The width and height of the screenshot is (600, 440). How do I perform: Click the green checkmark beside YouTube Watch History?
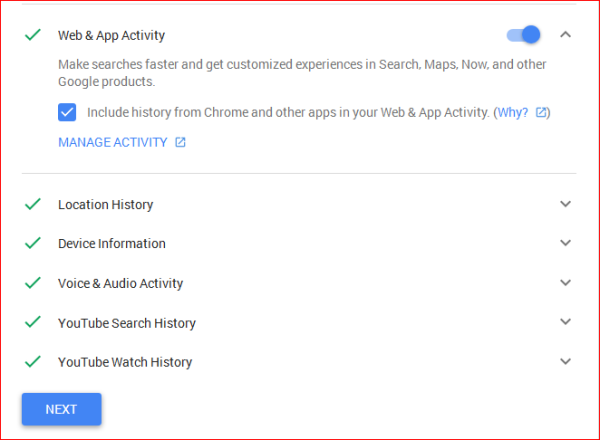[x=33, y=361]
